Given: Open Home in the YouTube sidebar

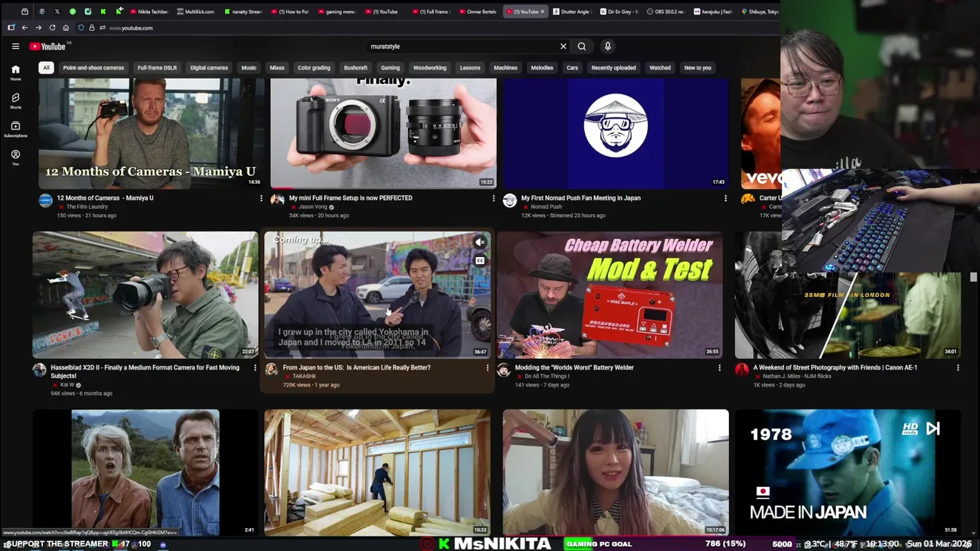Looking at the screenshot, I should click(x=15, y=73).
